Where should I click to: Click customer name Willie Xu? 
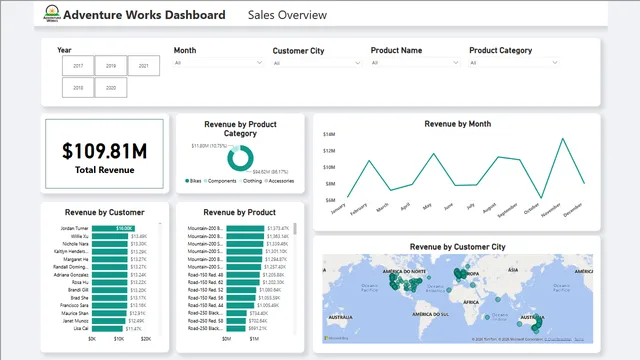click(79, 236)
